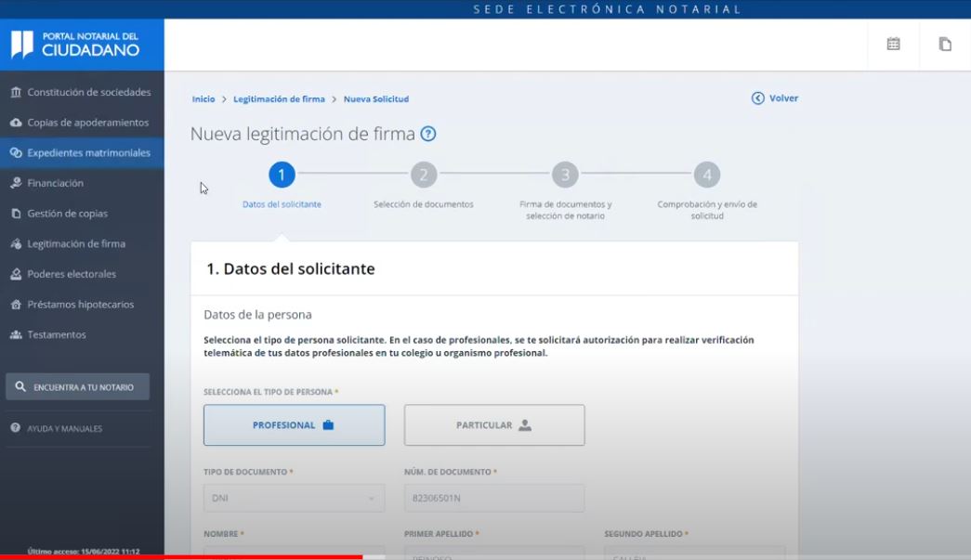Click the Volver back arrow icon
Screen dimensions: 971x560
[x=758, y=98]
